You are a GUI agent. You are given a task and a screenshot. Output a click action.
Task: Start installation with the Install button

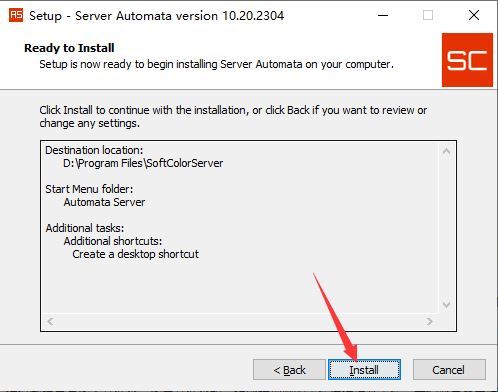click(364, 370)
